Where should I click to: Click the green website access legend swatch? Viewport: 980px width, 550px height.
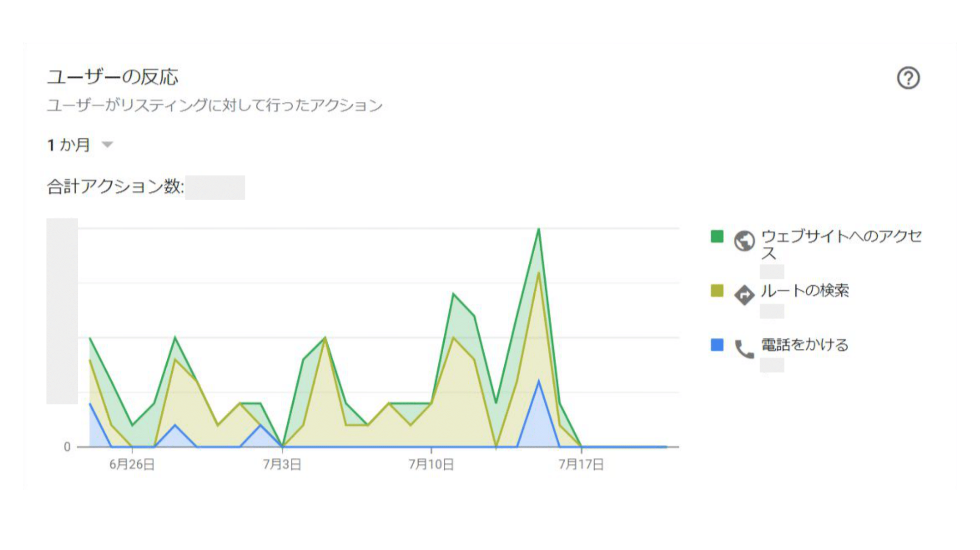click(717, 237)
